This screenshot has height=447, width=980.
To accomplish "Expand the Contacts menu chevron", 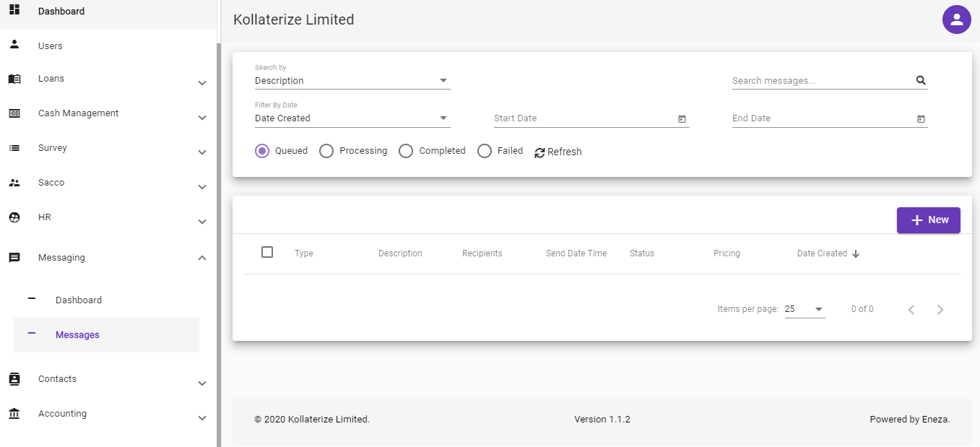I will point(202,383).
